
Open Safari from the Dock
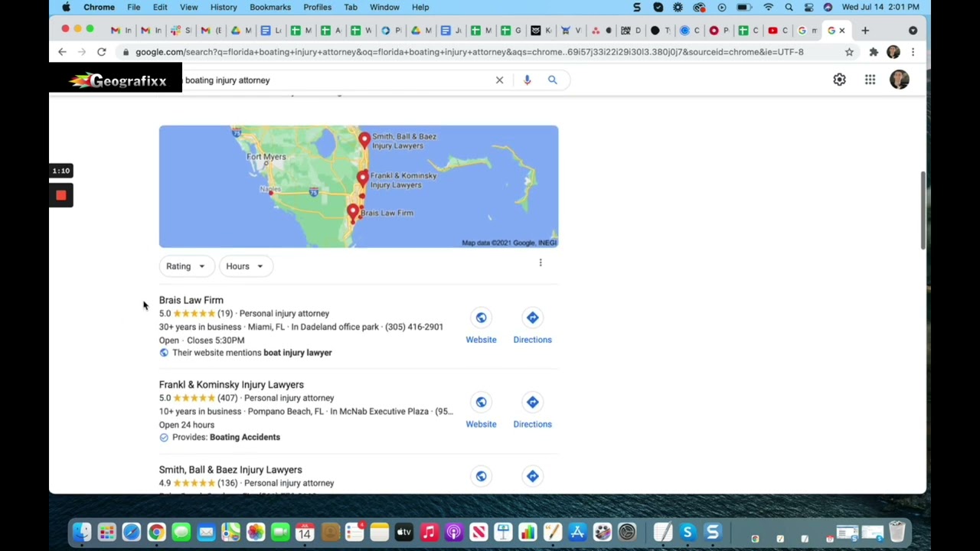(131, 532)
